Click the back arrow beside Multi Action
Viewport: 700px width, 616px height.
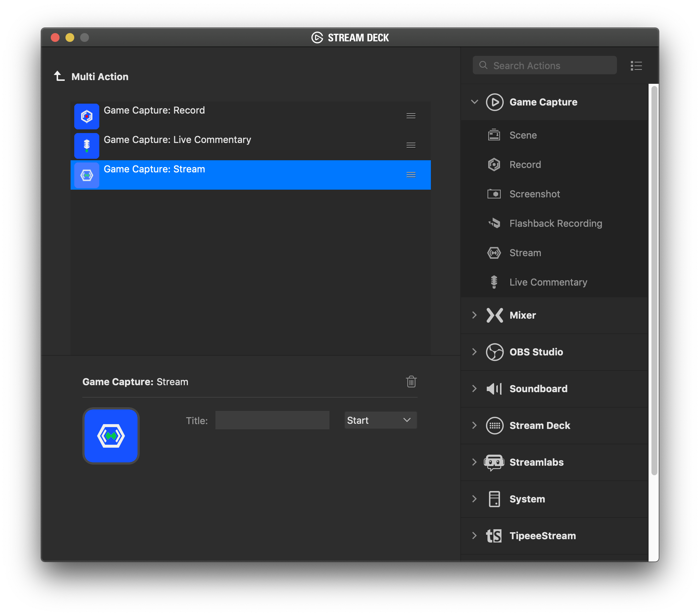(x=59, y=76)
